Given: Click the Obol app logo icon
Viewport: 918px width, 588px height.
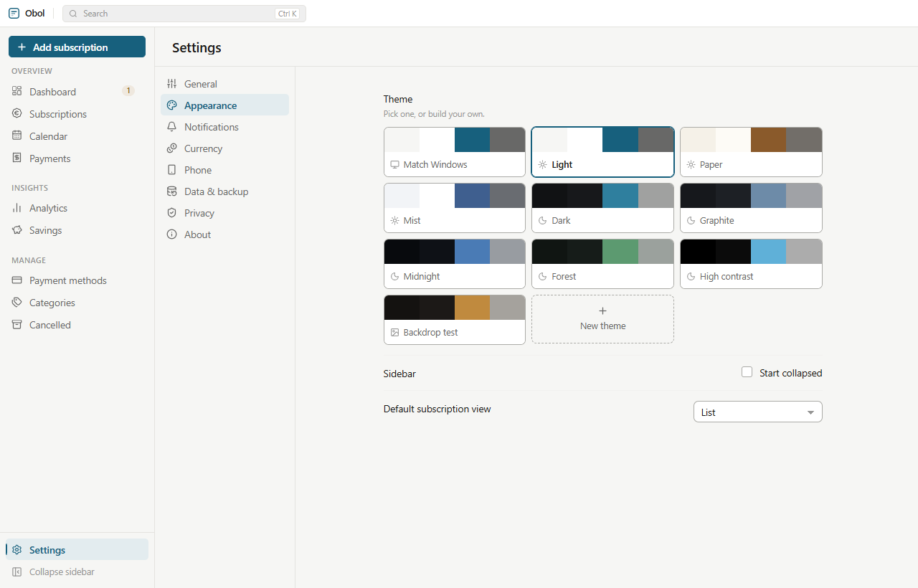Looking at the screenshot, I should [14, 14].
